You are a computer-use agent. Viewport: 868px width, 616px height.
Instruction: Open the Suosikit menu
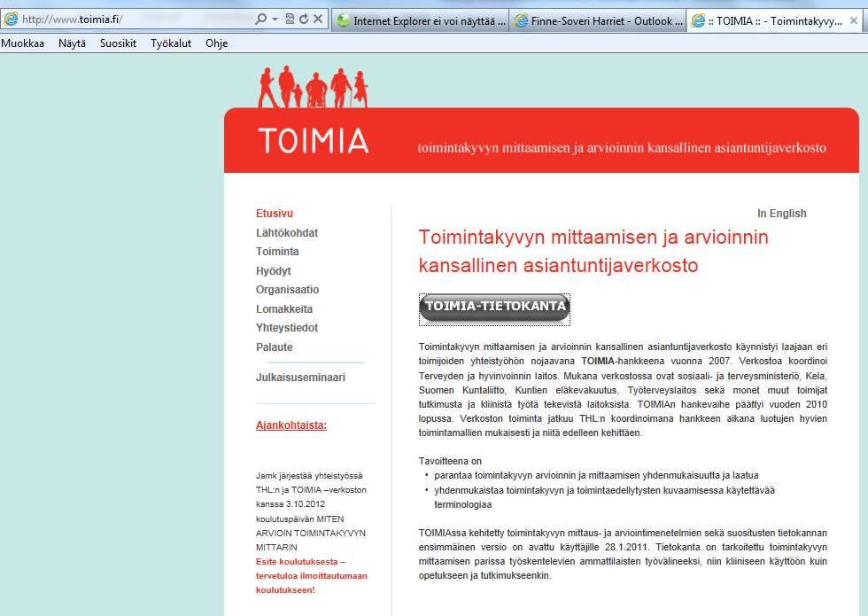click(x=118, y=43)
